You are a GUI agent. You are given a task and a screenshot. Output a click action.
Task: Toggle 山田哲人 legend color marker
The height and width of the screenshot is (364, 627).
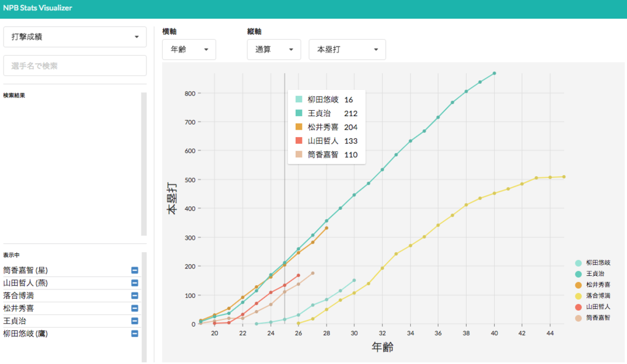(x=578, y=307)
